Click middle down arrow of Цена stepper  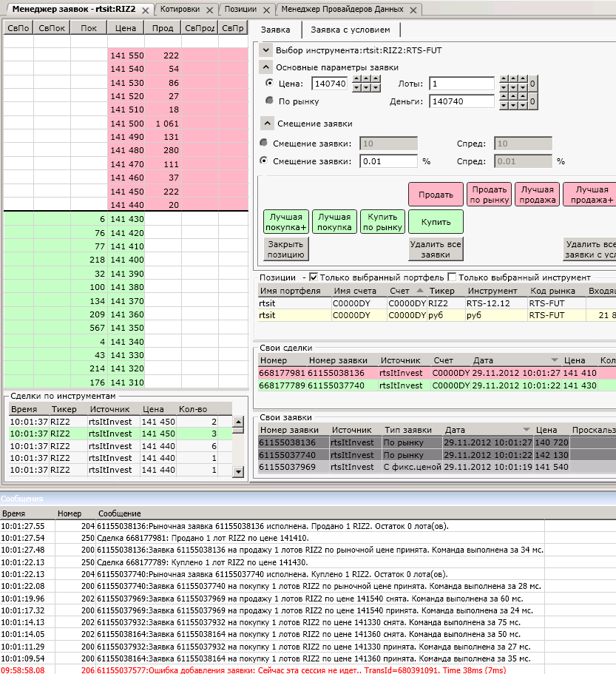tap(366, 88)
